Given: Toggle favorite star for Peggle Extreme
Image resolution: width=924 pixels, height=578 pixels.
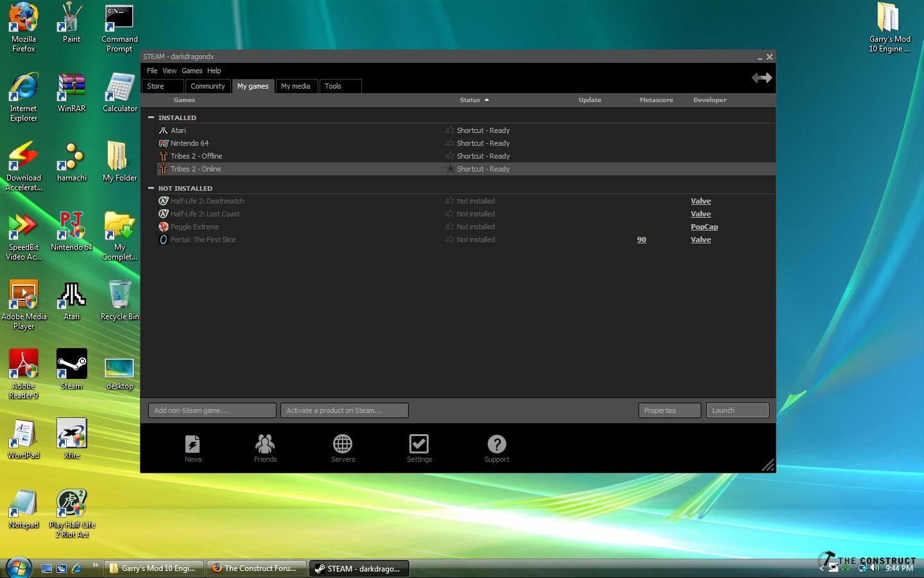Looking at the screenshot, I should coord(449,227).
